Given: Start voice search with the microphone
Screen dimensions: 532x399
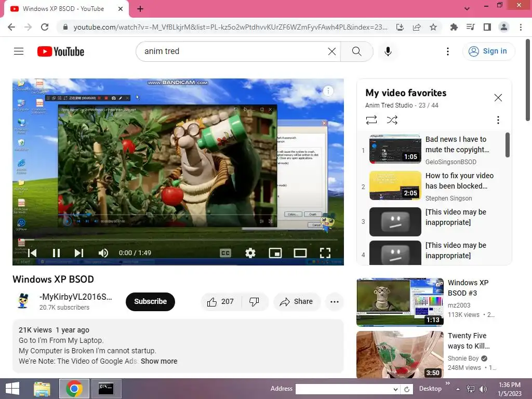Looking at the screenshot, I should tap(388, 51).
